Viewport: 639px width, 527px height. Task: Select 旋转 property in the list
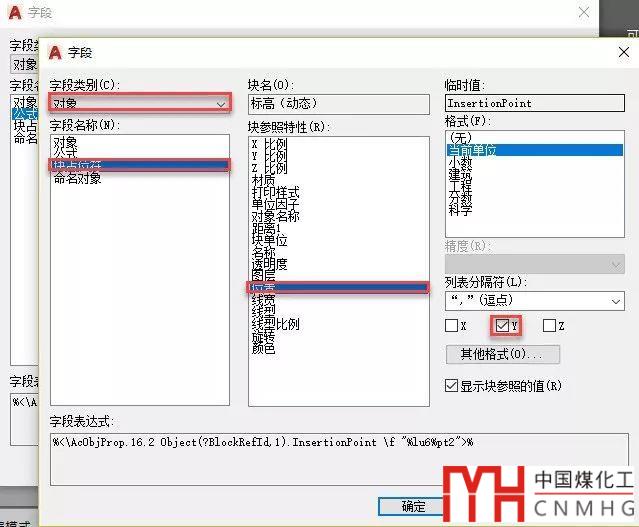click(264, 336)
